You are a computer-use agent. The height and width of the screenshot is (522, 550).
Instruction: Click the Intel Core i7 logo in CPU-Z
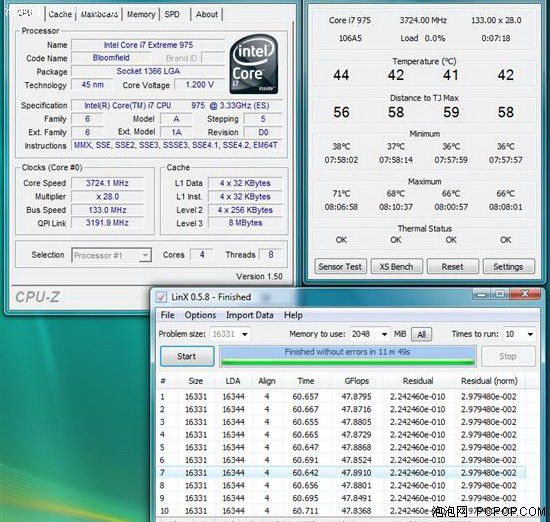(x=254, y=64)
